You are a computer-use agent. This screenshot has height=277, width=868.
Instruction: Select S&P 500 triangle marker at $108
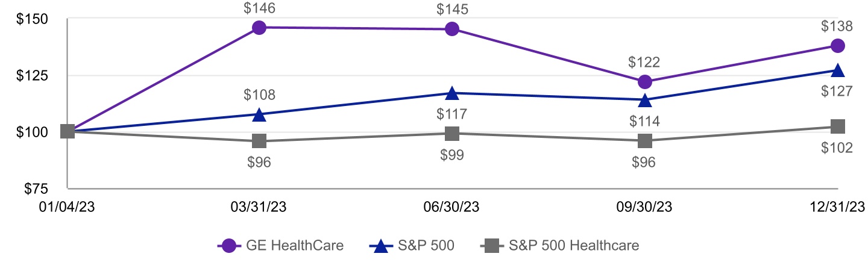tap(259, 114)
